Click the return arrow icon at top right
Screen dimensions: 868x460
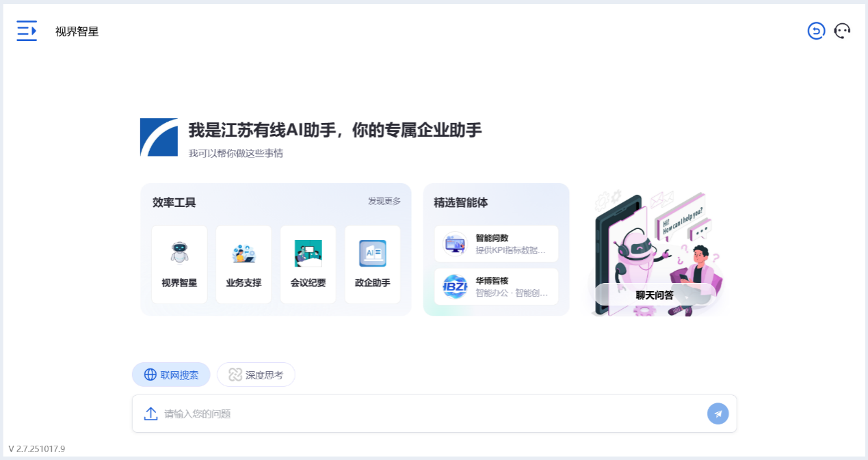point(816,31)
